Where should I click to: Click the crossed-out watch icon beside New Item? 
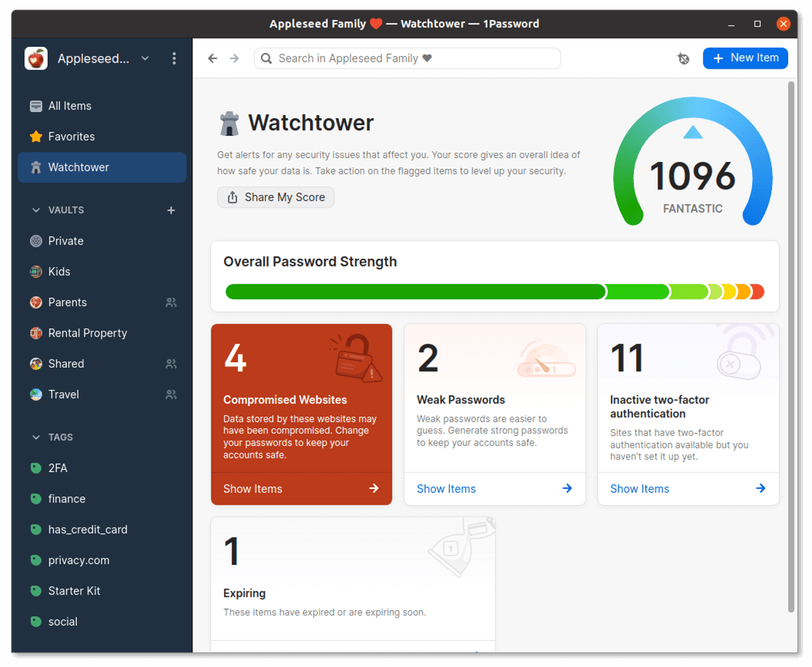pos(683,58)
